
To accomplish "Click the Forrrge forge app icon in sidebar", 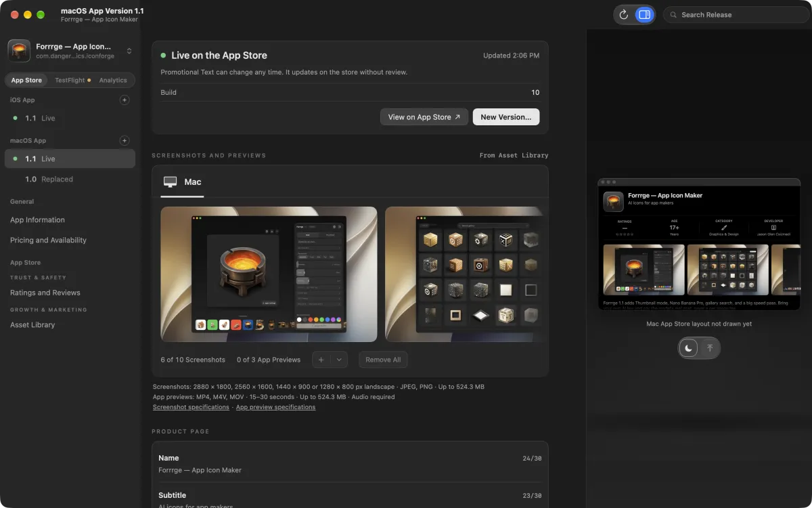I will [19, 51].
